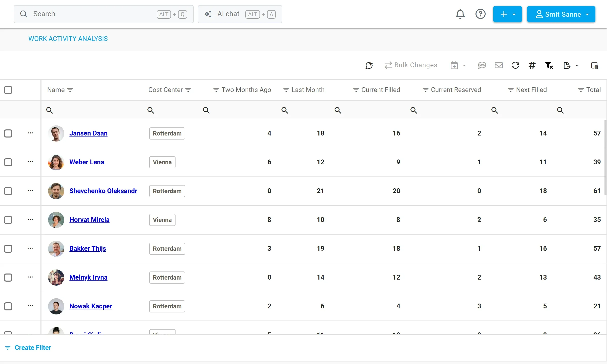
Task: Open the help question mark icon
Action: tap(480, 14)
